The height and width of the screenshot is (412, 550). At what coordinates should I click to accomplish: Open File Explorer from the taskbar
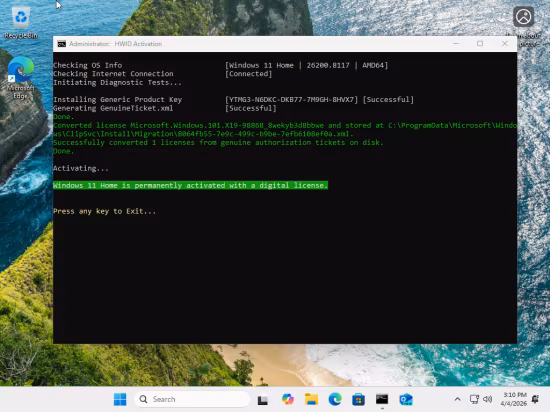(311, 399)
